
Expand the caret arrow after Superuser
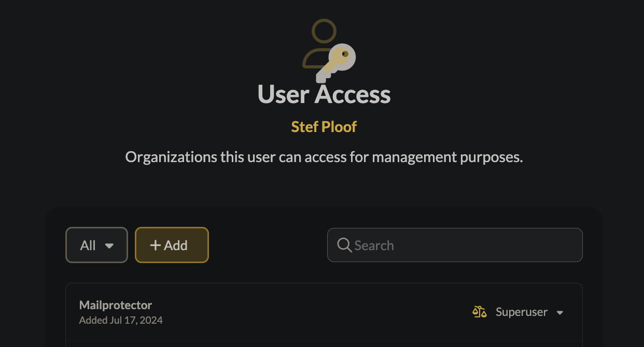tap(560, 313)
